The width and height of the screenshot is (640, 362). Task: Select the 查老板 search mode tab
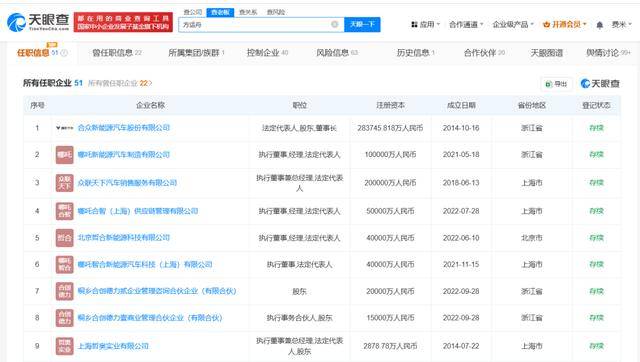[220, 12]
